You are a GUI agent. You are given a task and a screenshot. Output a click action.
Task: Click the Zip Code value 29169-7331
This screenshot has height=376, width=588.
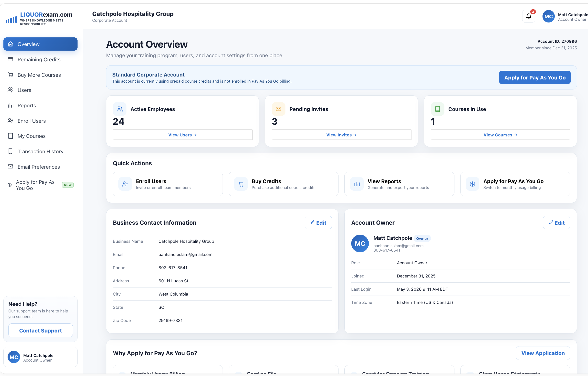coord(170,321)
